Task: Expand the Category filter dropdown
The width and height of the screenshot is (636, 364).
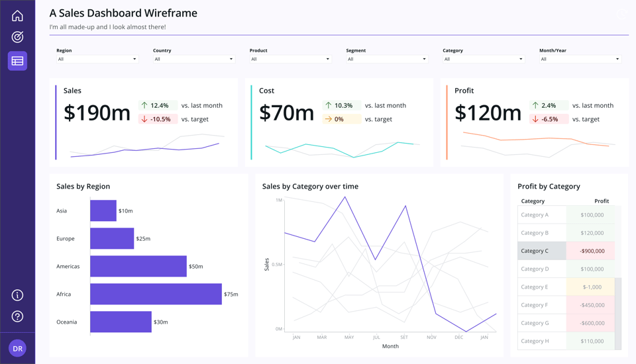Action: [484, 59]
